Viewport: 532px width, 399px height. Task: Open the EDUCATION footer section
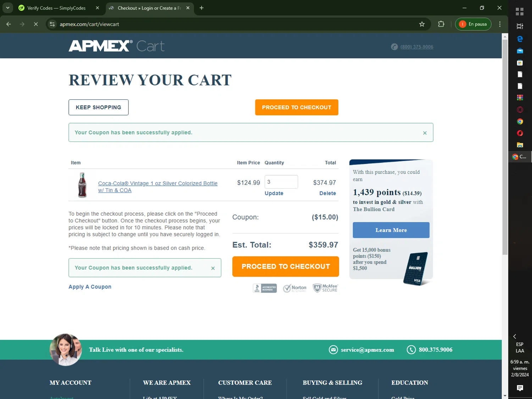tap(410, 383)
